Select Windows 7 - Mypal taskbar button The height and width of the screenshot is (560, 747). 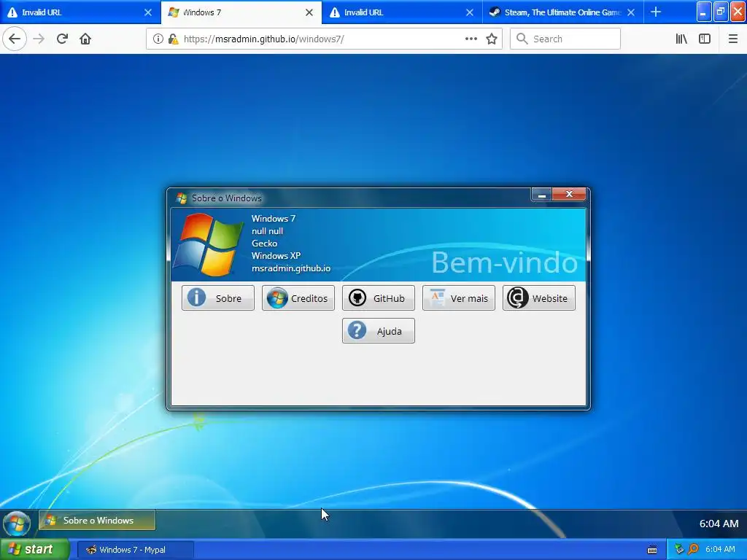point(135,550)
